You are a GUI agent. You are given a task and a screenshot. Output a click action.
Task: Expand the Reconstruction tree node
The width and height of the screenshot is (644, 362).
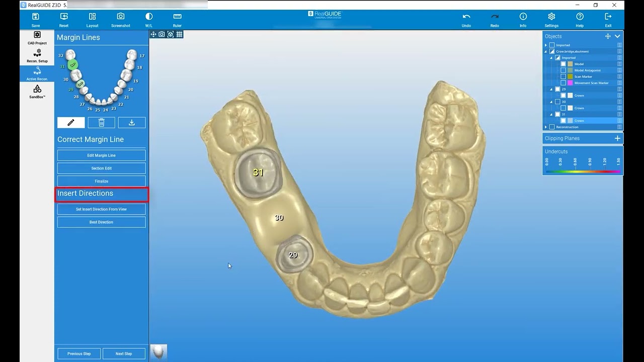[x=546, y=127]
